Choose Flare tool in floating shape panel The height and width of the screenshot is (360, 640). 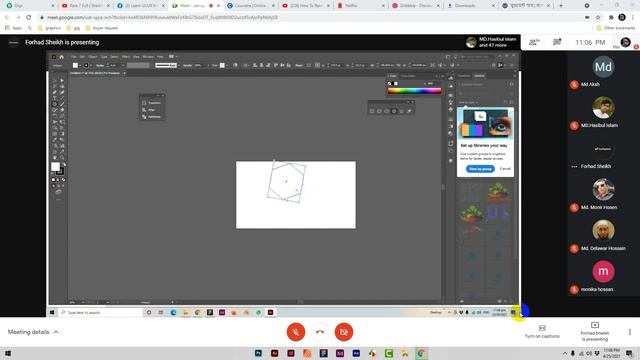tap(409, 111)
